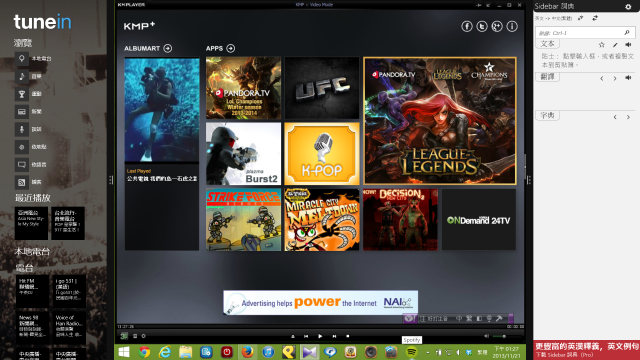Click the NAI advertising banner

coord(320,302)
